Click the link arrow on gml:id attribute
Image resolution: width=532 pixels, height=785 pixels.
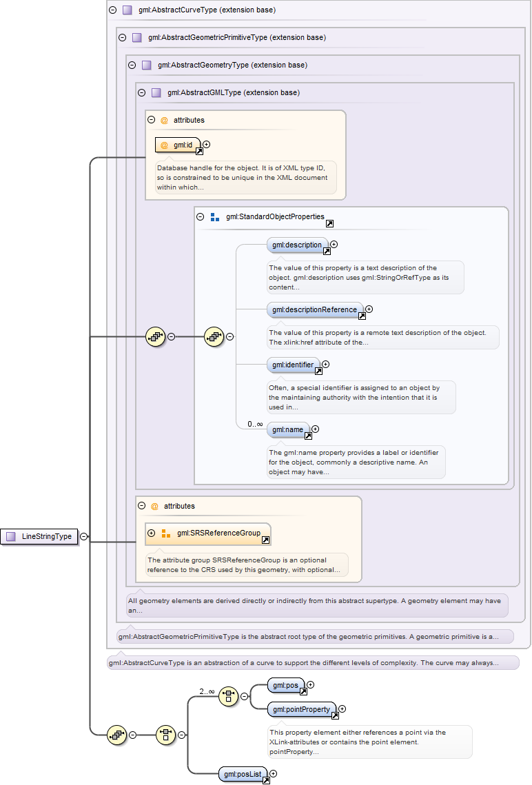point(199,151)
